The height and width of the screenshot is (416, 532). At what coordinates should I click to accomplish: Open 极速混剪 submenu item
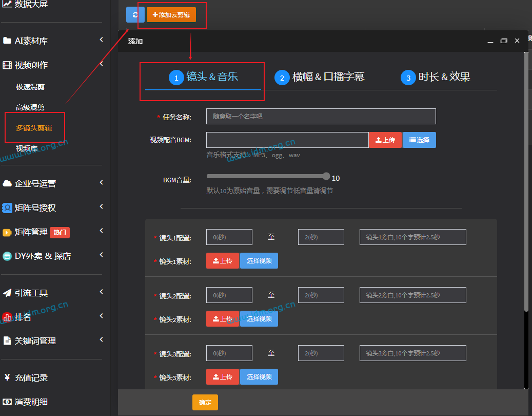coord(30,87)
